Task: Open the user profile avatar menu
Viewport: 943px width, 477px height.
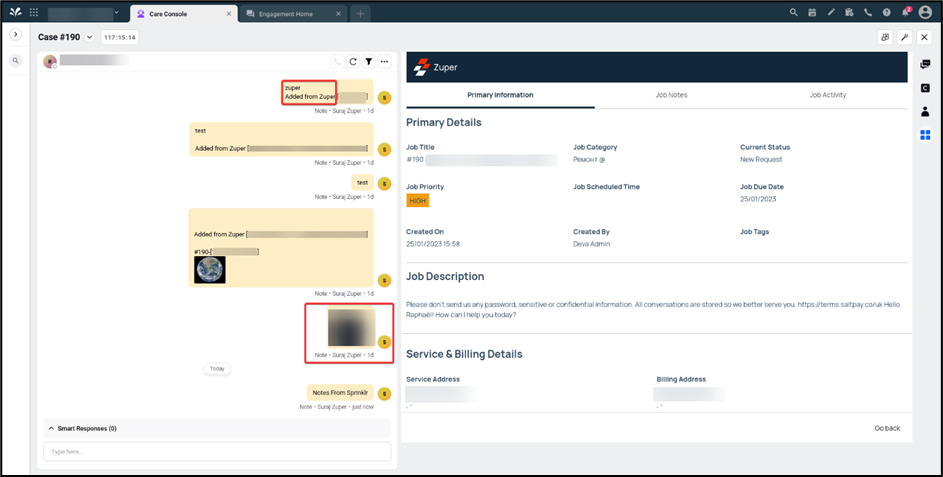Action: [x=925, y=12]
